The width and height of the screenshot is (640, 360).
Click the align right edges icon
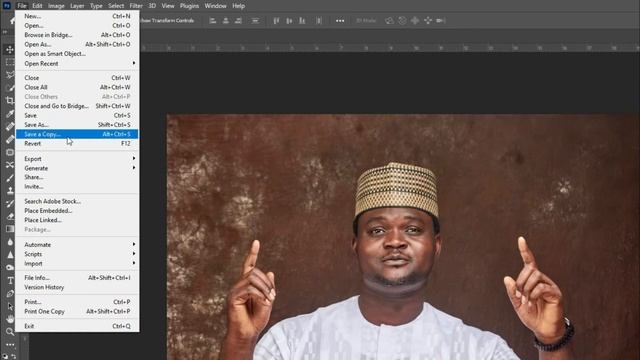238,20
